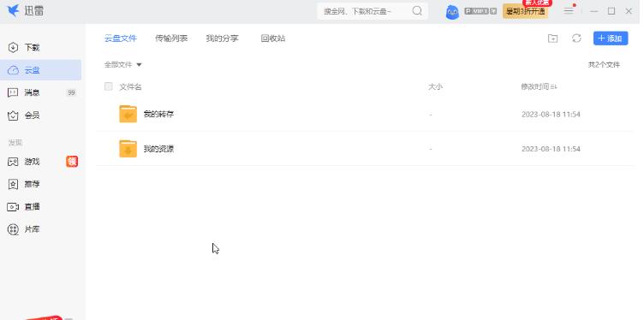
Task: Select the 云盘 cloud icon in sidebar
Action: pos(13,70)
